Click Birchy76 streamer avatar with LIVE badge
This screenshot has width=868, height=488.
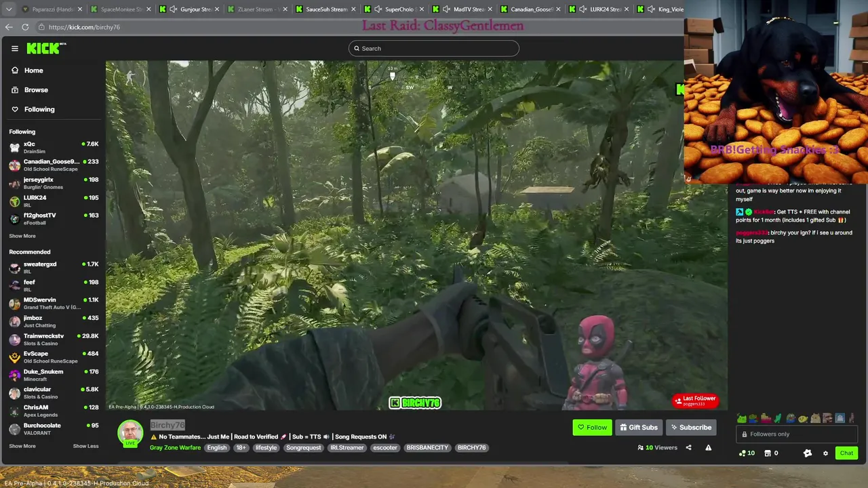click(130, 433)
